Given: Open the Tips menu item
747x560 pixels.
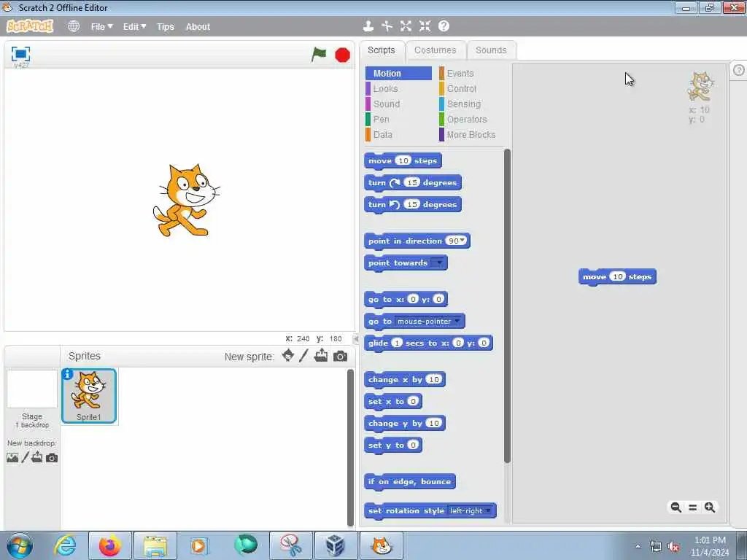Looking at the screenshot, I should (x=166, y=27).
